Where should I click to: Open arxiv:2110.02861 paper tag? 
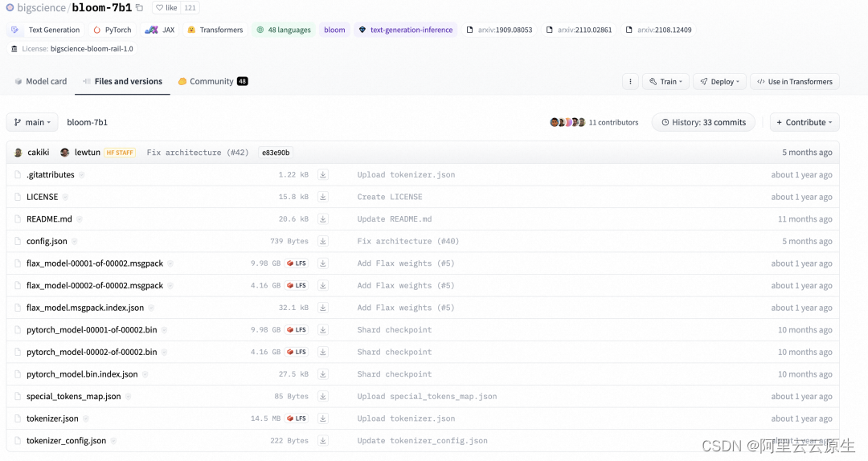[579, 30]
